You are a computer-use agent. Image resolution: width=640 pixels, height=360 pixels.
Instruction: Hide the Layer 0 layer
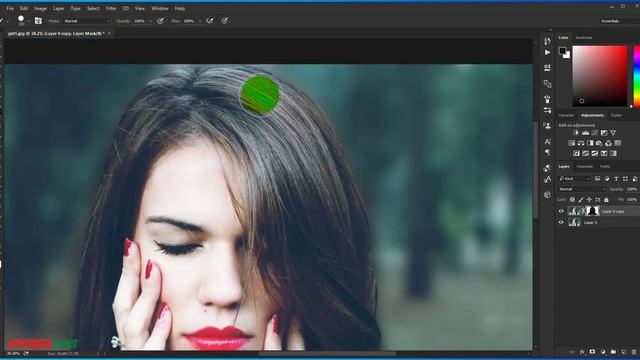tap(561, 222)
